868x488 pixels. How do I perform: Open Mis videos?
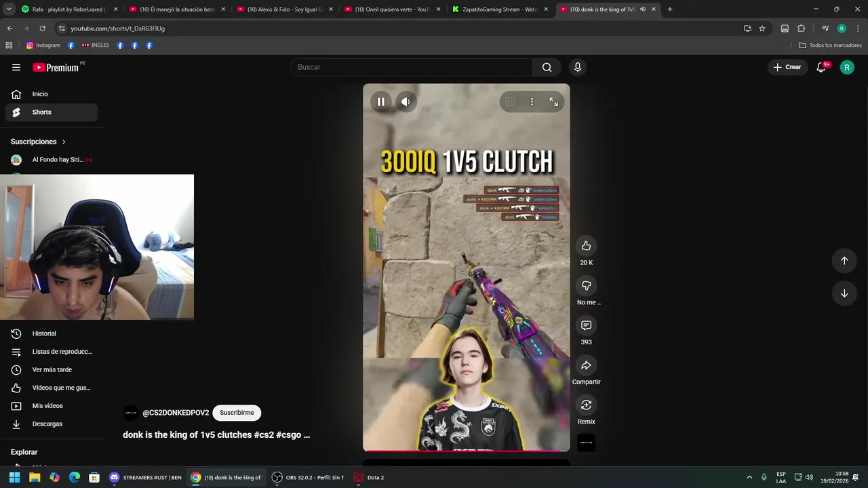click(x=52, y=406)
